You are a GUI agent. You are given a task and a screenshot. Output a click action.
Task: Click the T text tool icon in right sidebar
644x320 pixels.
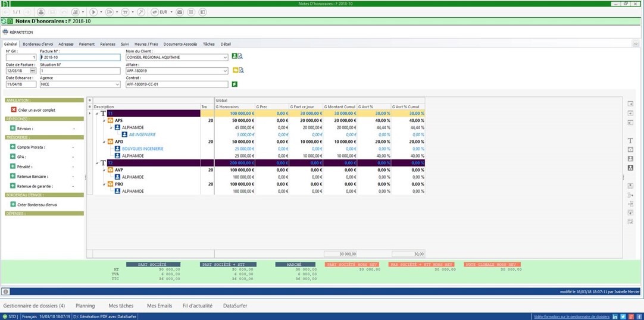[630, 141]
